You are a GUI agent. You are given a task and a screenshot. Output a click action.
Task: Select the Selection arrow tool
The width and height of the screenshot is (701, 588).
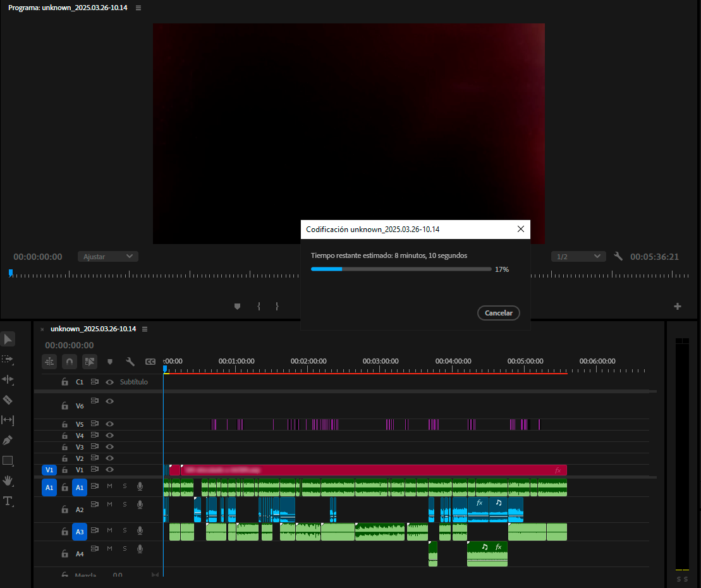8,340
